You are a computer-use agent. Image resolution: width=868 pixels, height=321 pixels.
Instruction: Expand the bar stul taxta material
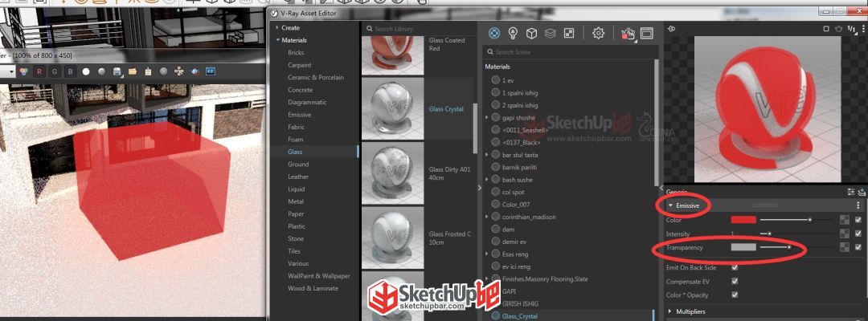pos(486,155)
